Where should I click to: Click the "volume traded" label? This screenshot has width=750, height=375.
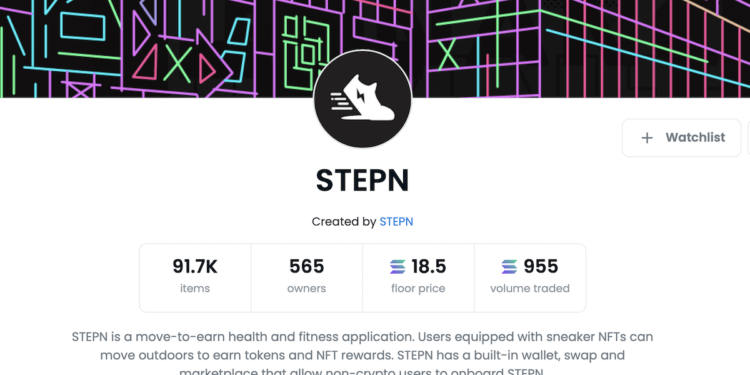[x=530, y=288]
